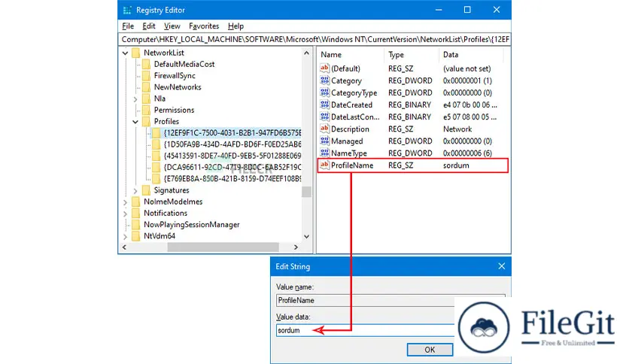Viewport: 629px width, 364px height.
Task: Select the ProfileName value row
Action: point(413,165)
